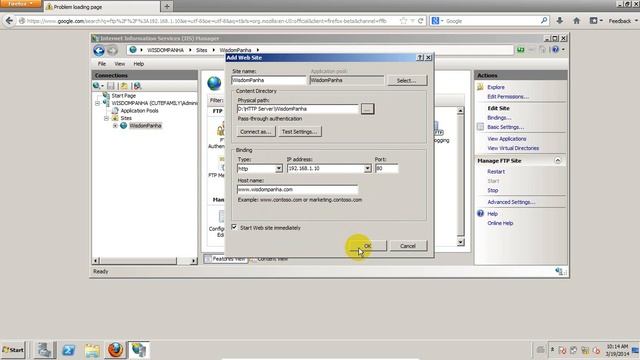This screenshot has width=640, height=360.
Task: Click OK to create the web site
Action: click(x=367, y=246)
